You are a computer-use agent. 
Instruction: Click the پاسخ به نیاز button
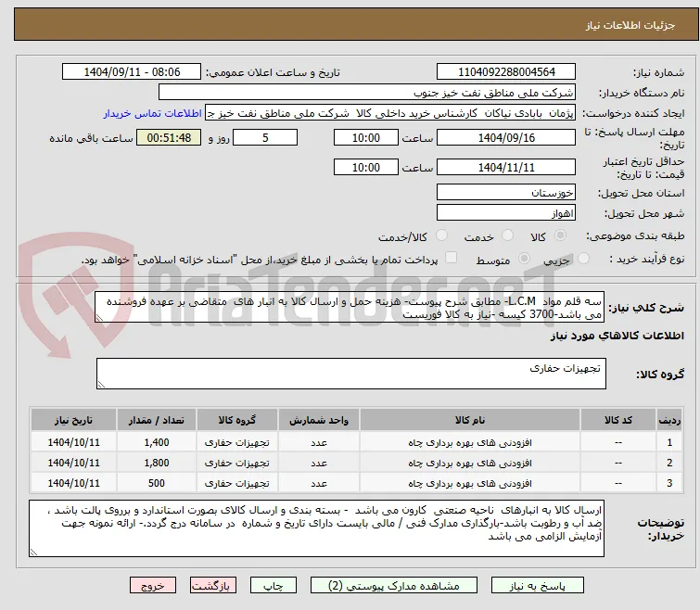538,586
